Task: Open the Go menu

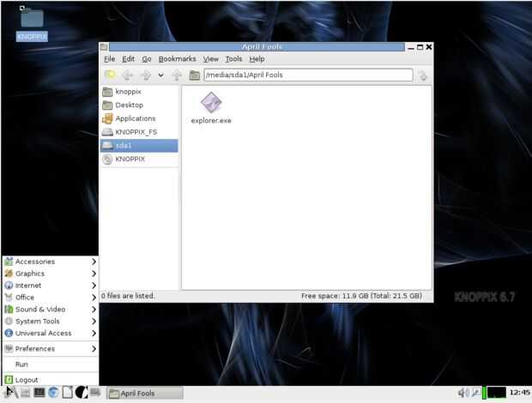Action: (x=146, y=59)
